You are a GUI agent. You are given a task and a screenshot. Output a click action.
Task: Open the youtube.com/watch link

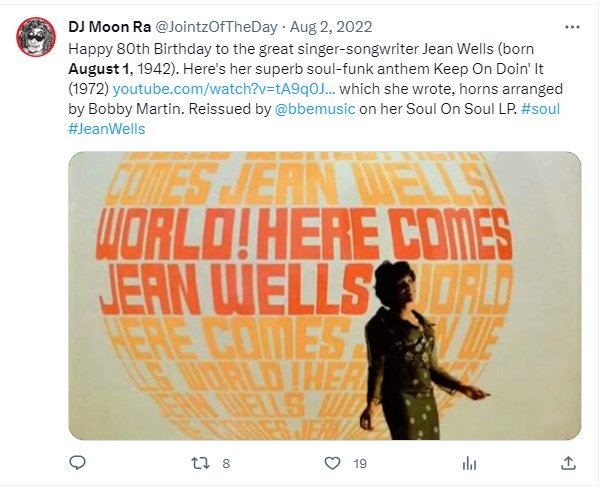(224, 89)
